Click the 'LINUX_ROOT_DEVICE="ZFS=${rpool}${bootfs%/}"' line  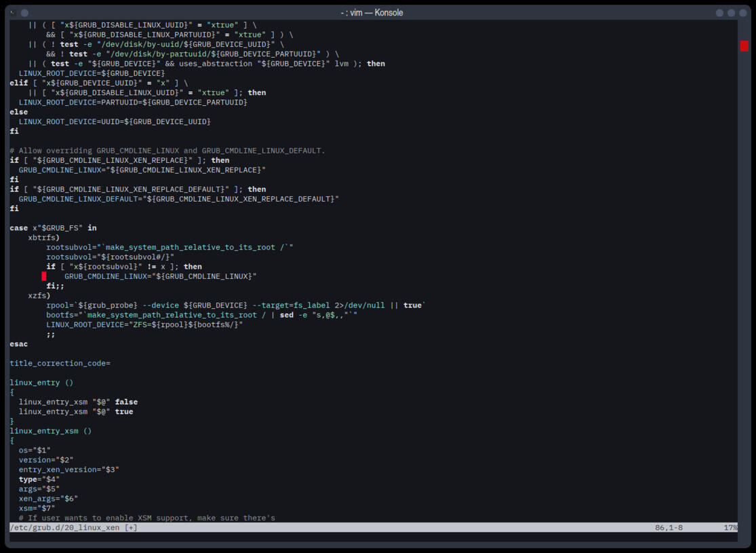pyautogui.click(x=144, y=324)
